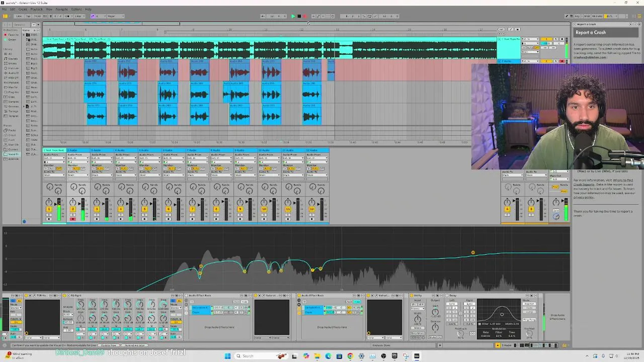The width and height of the screenshot is (644, 362).
Task: Disarm track 2 red record arm button
Action: tap(72, 219)
